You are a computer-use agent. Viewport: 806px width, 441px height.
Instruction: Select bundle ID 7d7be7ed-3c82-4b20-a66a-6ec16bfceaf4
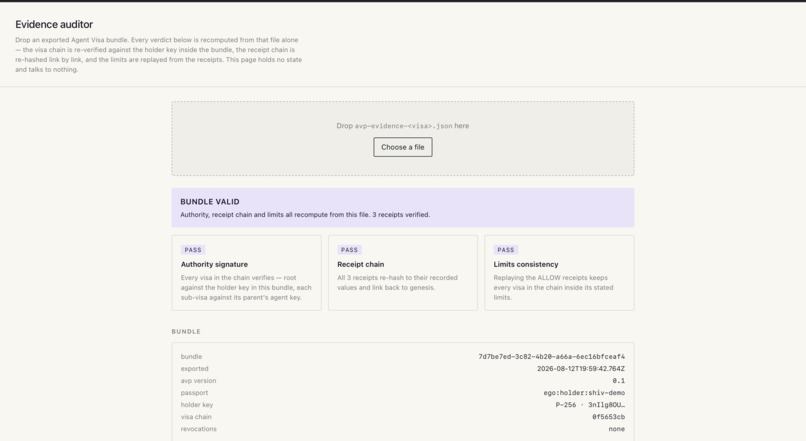coord(552,356)
